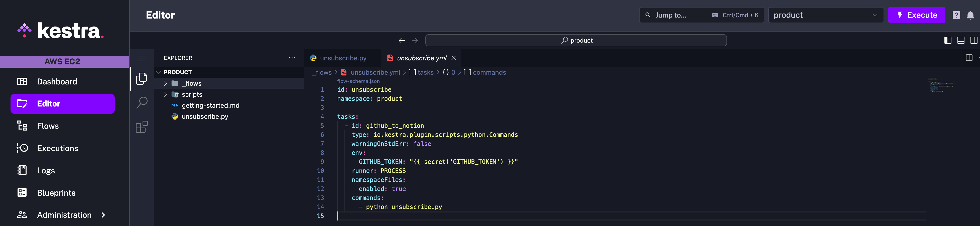Screen dimensions: 980x226
Task: Open the Executions section icon
Action: coord(22,148)
